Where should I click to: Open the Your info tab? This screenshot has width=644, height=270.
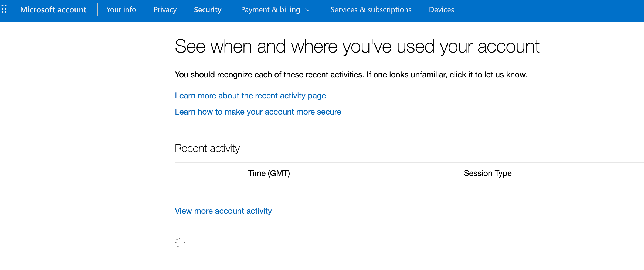(x=121, y=10)
